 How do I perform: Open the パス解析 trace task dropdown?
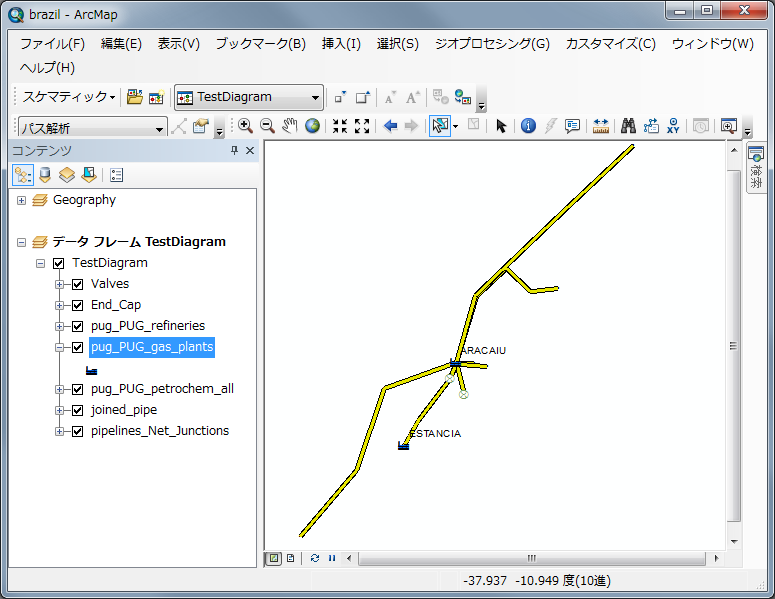(159, 129)
